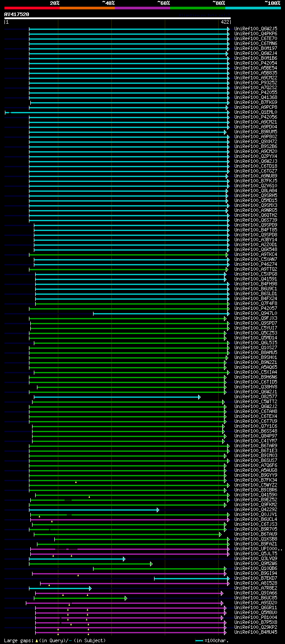Open hit UniRef100_P42054
Screen dimensions: 285x644
click(256, 63)
